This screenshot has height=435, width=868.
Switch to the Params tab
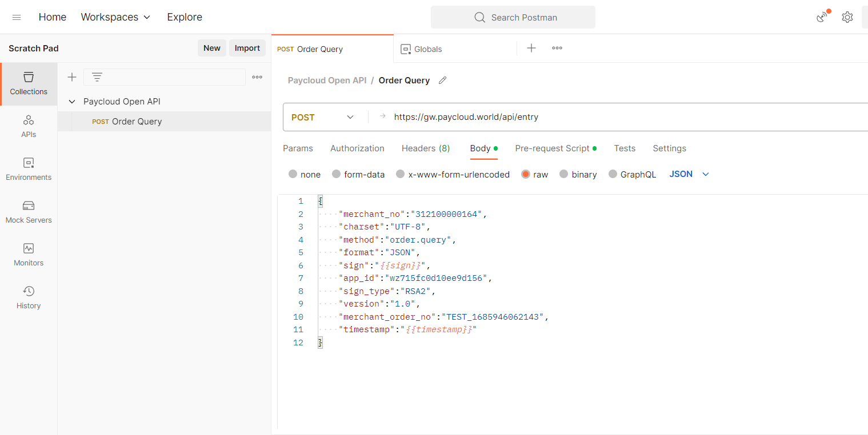[298, 148]
